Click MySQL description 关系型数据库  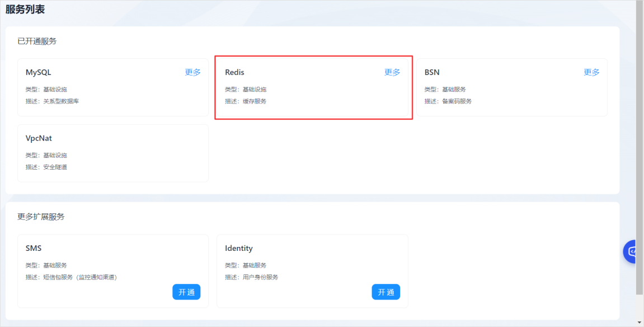coord(61,101)
